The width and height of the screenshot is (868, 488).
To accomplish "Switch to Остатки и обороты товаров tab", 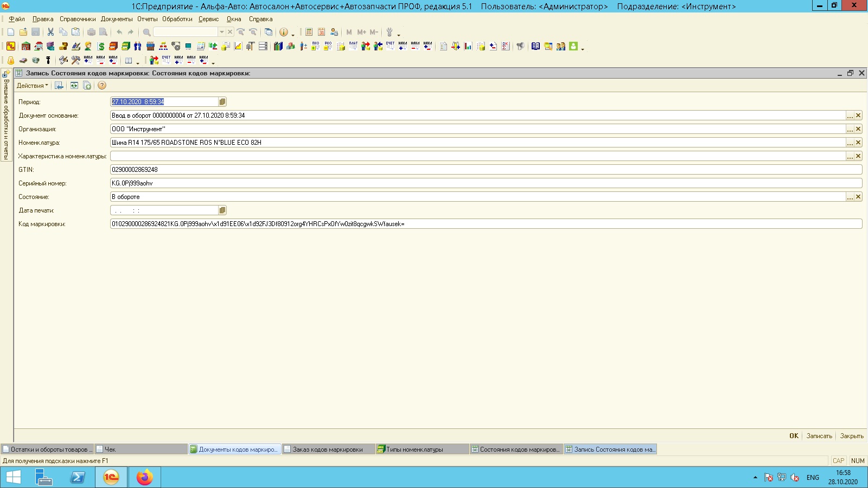I will point(47,450).
